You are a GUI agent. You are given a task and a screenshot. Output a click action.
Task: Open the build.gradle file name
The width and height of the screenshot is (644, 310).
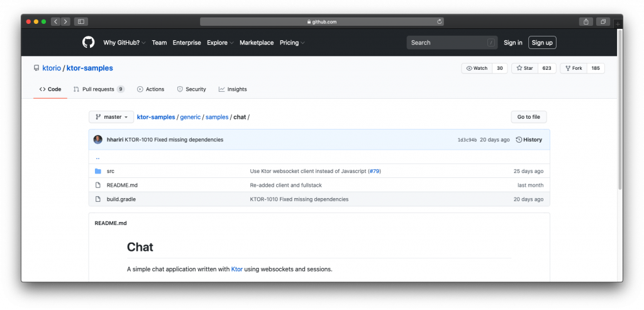(121, 199)
